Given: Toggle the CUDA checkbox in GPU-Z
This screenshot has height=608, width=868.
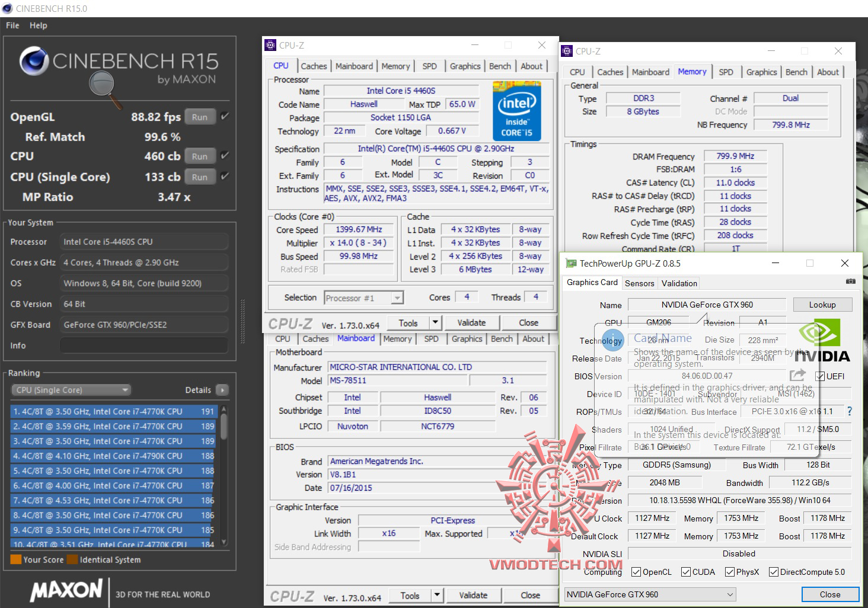Looking at the screenshot, I should 686,572.
